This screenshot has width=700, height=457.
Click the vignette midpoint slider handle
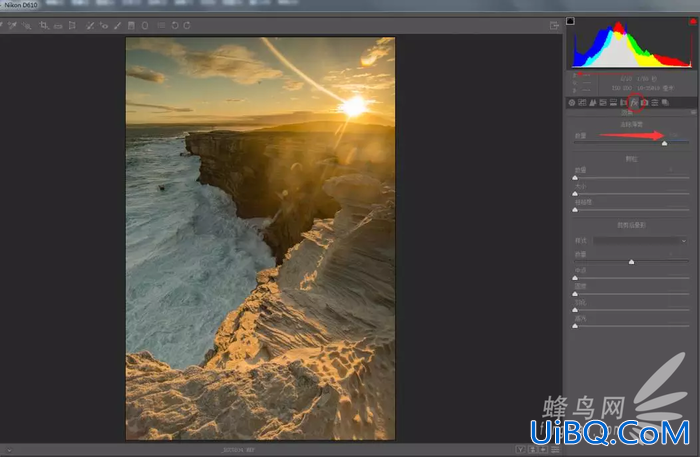[575, 278]
